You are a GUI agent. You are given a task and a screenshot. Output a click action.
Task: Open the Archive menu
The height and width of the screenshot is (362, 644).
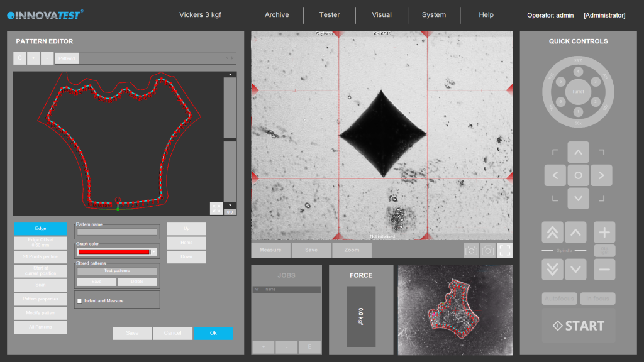tap(277, 15)
